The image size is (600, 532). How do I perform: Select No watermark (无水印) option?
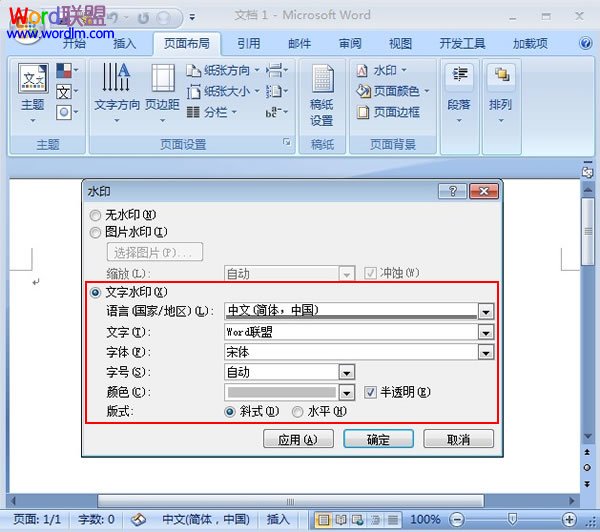click(123, 215)
